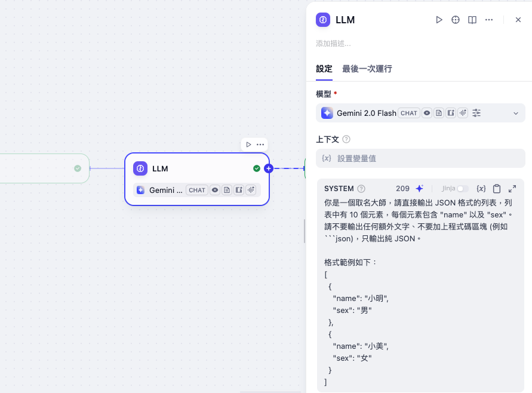Click the help icon next to 上下文
Screen dimensions: 532x393
click(346, 139)
